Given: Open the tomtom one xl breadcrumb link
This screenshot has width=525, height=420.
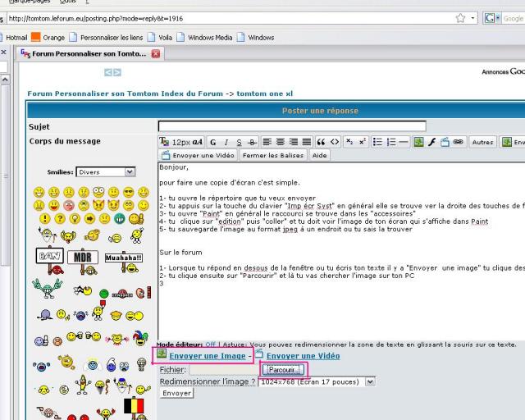Looking at the screenshot, I should coord(264,94).
